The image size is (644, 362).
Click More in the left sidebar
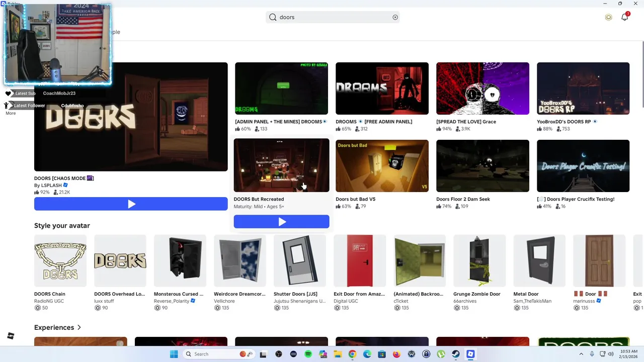11,113
